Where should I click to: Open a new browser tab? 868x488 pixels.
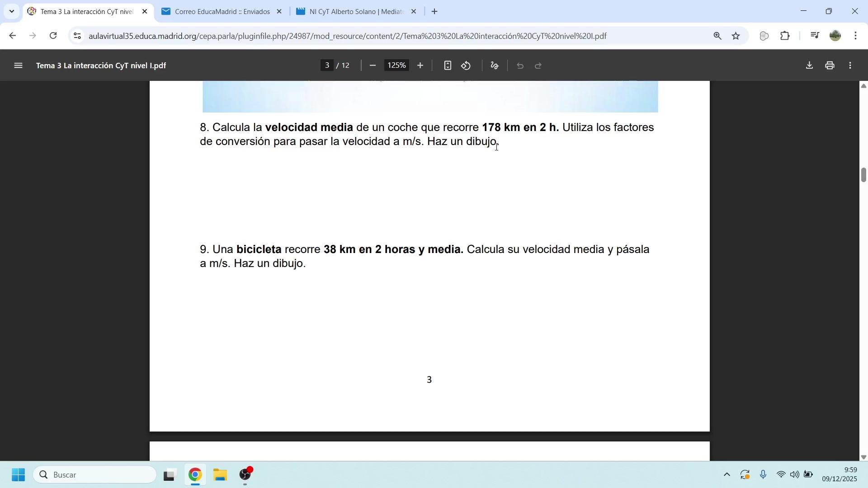[x=434, y=12]
